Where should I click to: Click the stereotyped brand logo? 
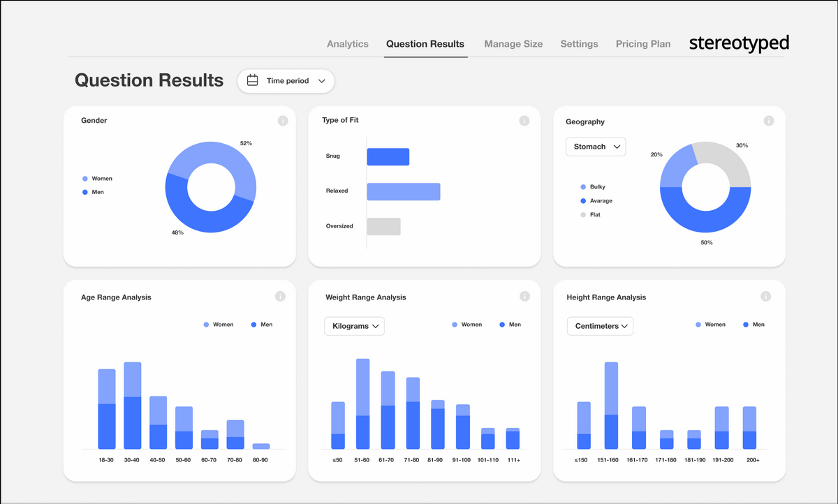739,43
